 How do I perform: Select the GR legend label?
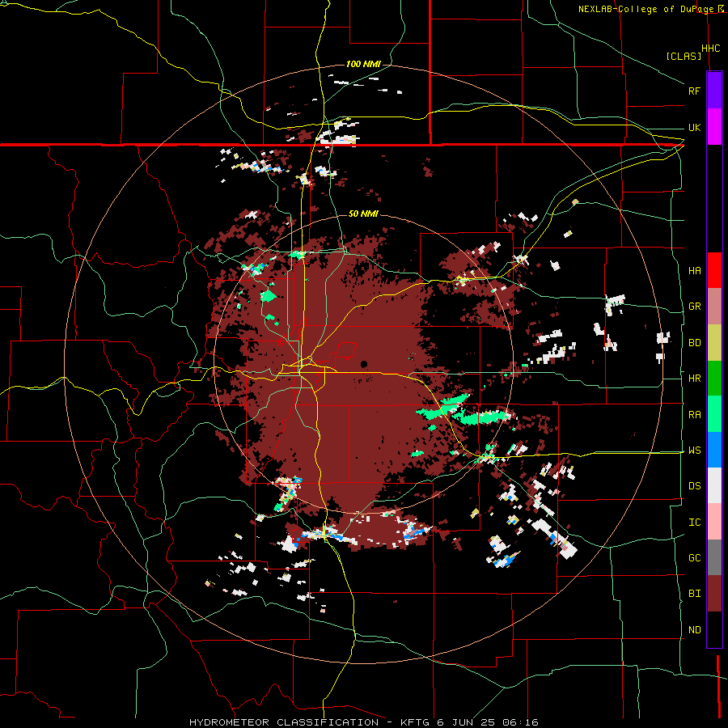coord(694,307)
